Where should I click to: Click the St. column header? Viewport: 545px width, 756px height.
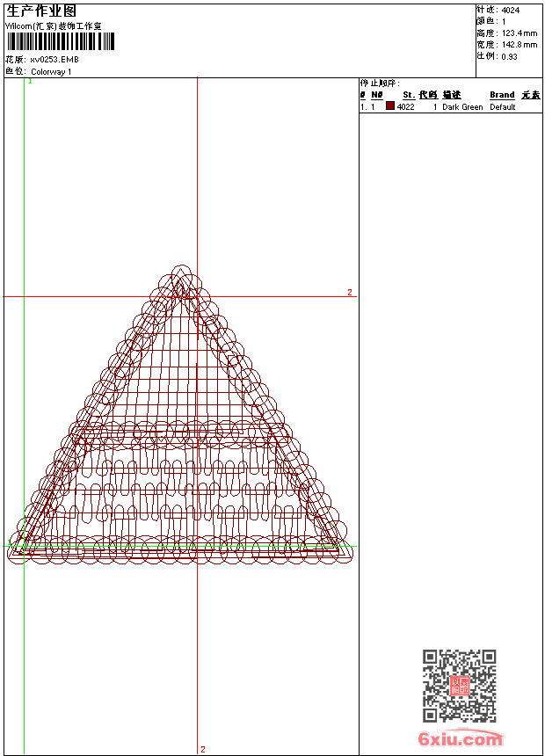tap(409, 95)
